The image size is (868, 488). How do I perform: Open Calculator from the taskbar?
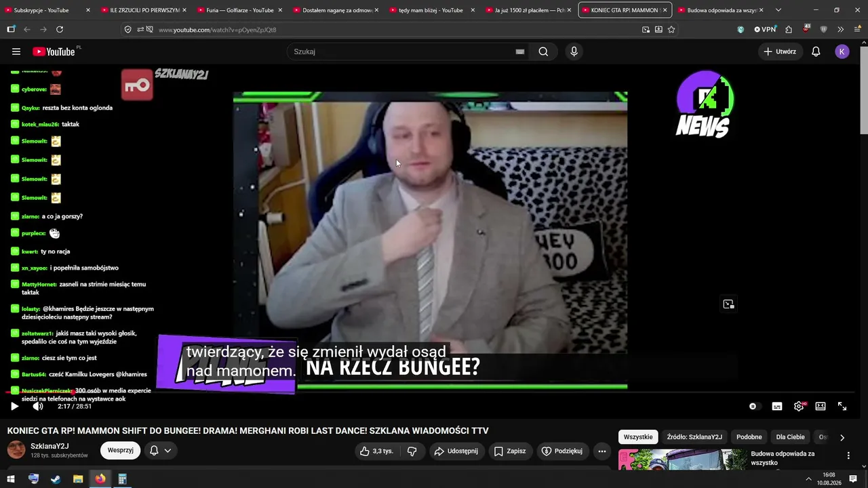(123, 479)
